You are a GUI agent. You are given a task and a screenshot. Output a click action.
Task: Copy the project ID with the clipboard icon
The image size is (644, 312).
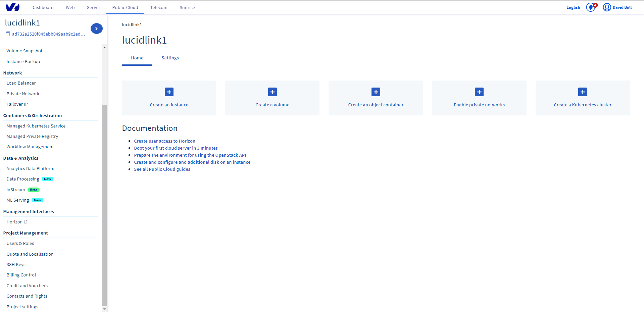click(8, 34)
